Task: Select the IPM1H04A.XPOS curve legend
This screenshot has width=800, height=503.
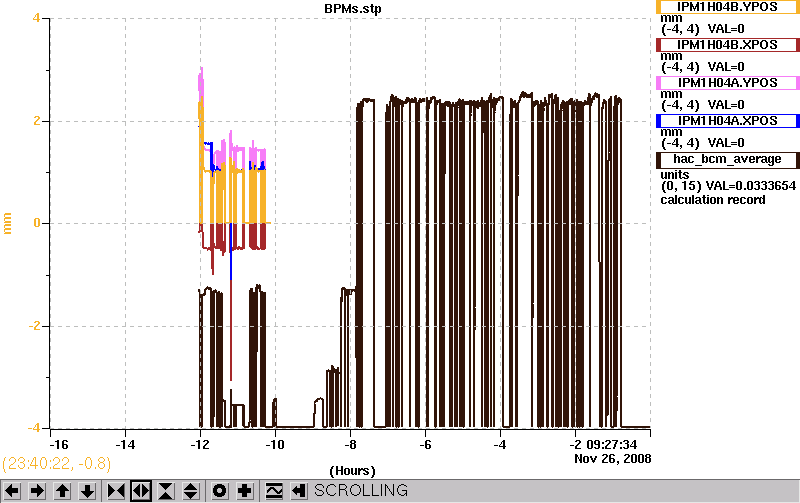Action: [x=728, y=121]
